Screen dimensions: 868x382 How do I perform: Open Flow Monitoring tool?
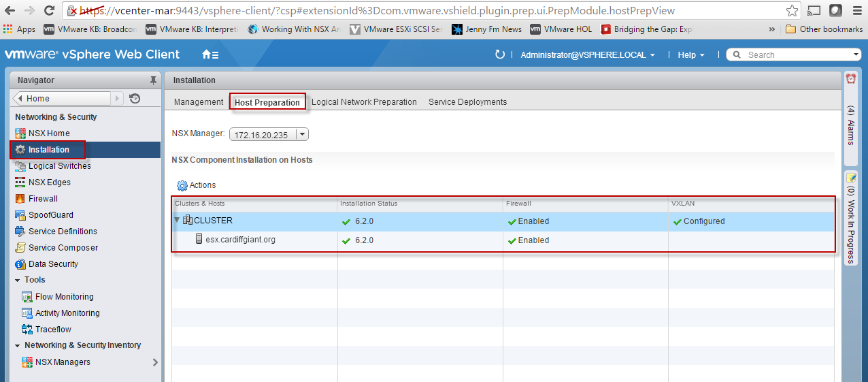point(64,297)
